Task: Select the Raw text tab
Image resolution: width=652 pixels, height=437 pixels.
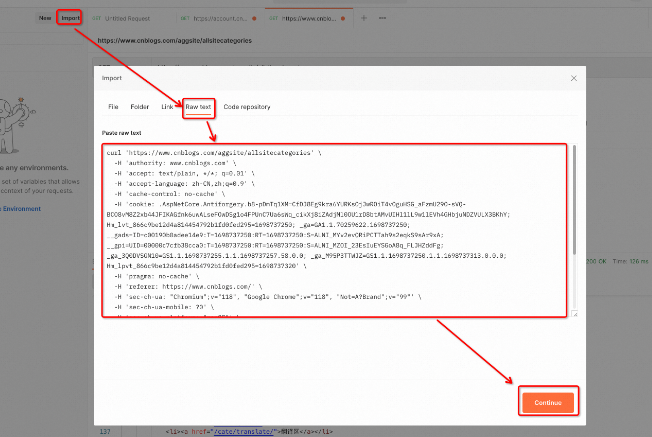Action: (x=197, y=106)
